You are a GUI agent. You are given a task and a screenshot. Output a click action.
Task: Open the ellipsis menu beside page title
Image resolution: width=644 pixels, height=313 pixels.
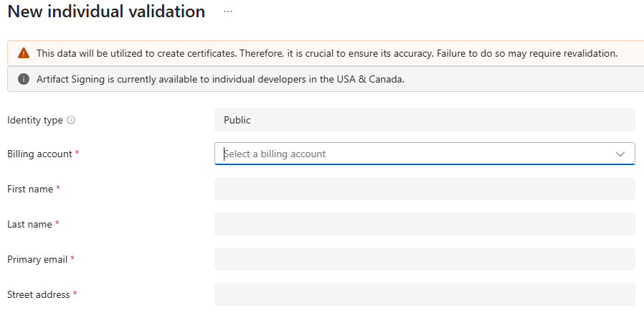point(228,11)
